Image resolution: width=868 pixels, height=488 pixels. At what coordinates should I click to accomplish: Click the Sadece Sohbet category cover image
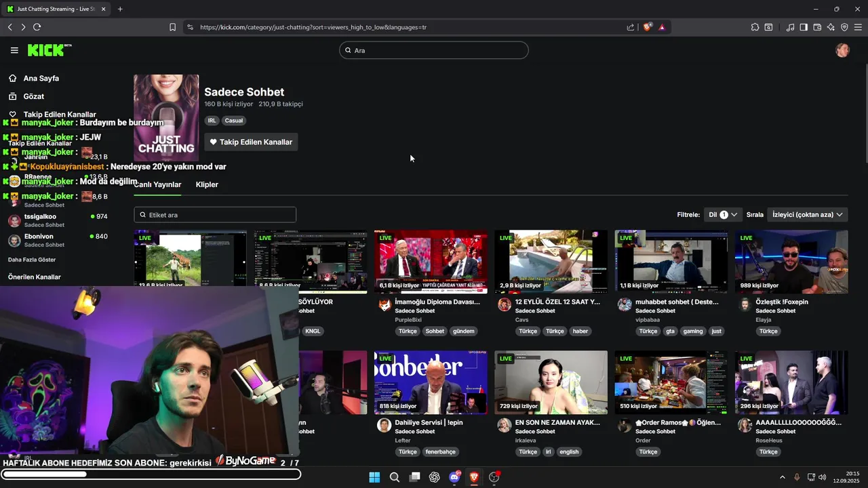pos(166,118)
